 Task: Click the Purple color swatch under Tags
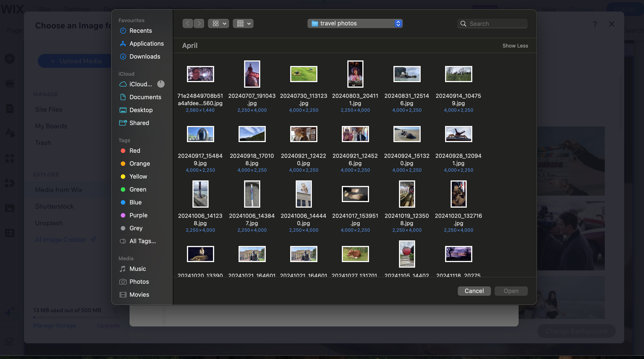[x=123, y=215]
